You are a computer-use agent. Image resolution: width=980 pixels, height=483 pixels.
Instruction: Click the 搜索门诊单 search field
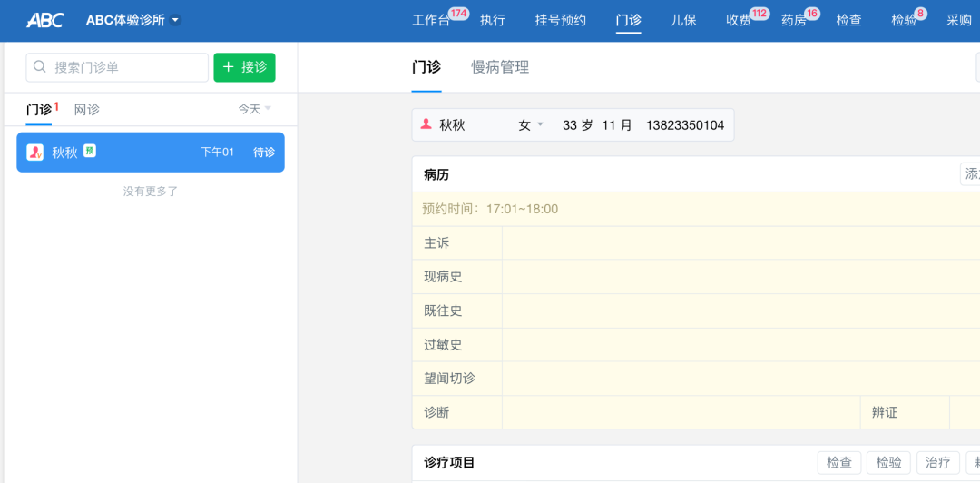pos(117,67)
